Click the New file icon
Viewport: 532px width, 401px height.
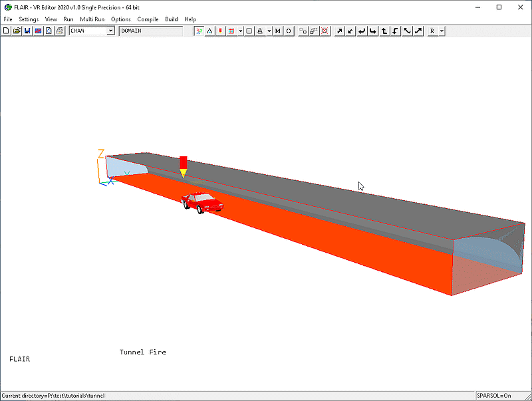click(x=6, y=31)
